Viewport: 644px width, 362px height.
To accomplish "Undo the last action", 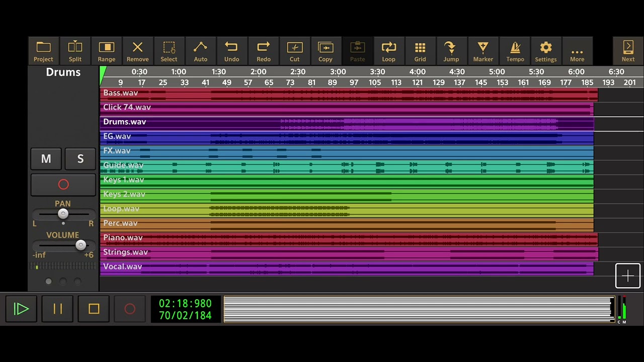I will click(x=231, y=51).
